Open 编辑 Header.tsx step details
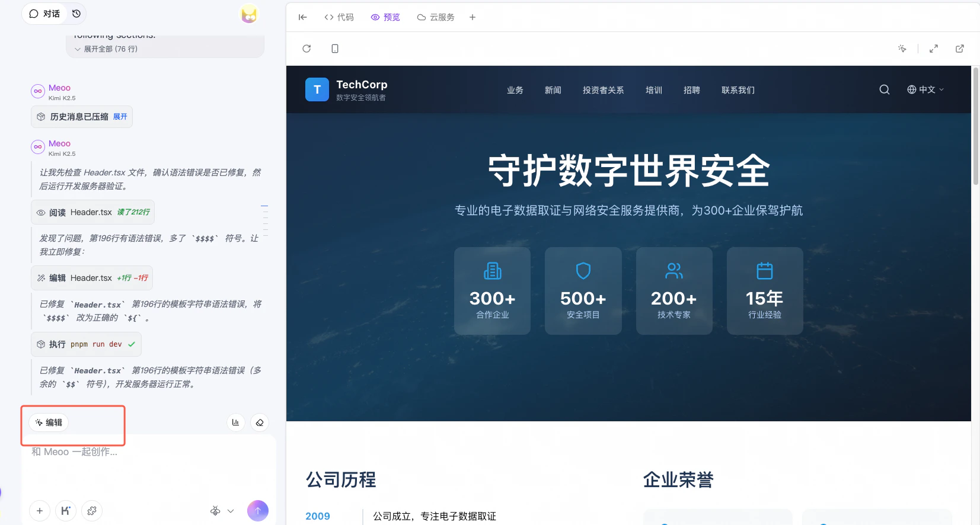The height and width of the screenshot is (525, 980). [x=92, y=278]
